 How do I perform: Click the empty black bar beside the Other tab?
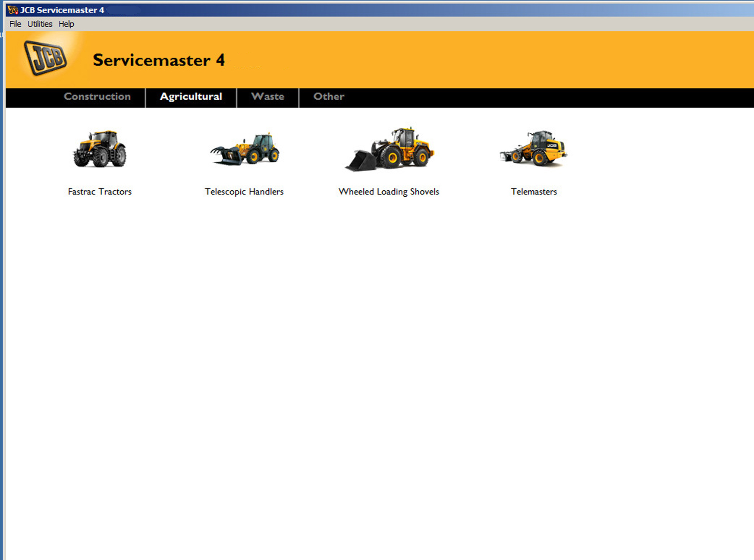point(539,98)
